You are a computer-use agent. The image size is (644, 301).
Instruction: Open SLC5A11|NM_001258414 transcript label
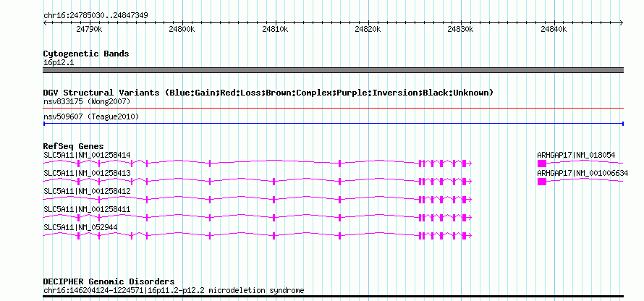click(87, 155)
